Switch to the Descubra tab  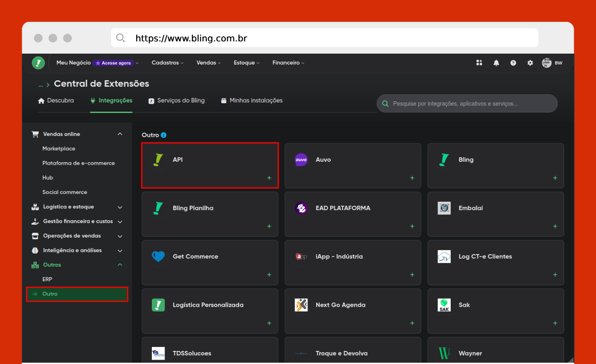(x=56, y=101)
